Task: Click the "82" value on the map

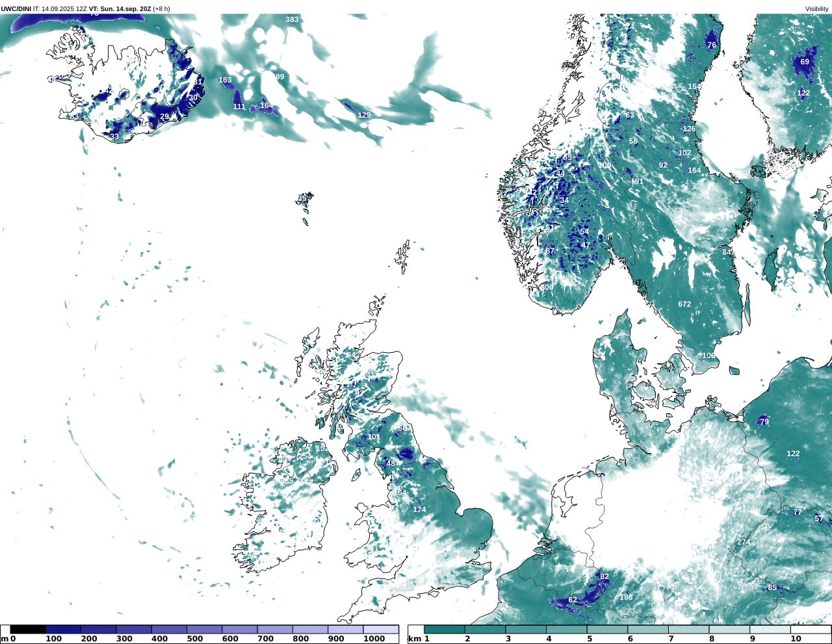Action: point(604,576)
